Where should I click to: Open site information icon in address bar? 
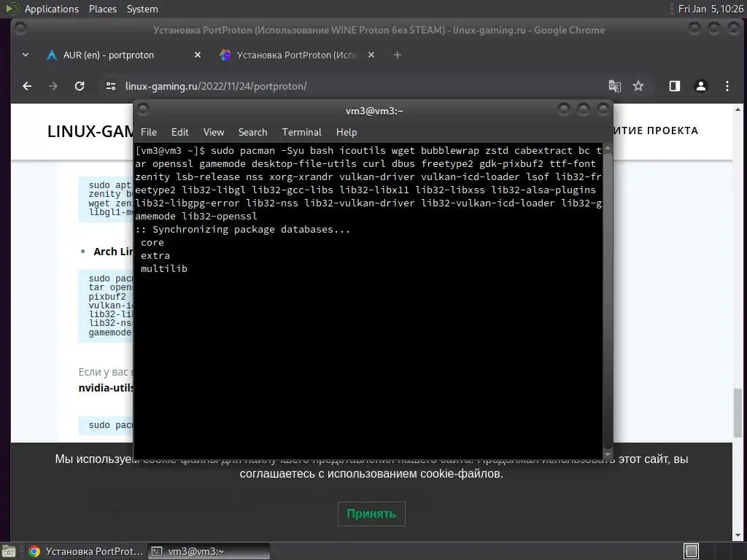coord(111,86)
